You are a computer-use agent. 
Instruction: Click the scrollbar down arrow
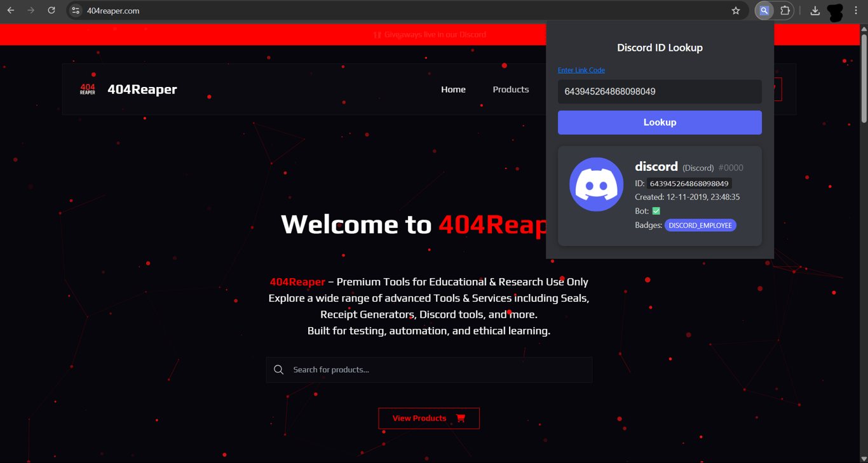864,459
